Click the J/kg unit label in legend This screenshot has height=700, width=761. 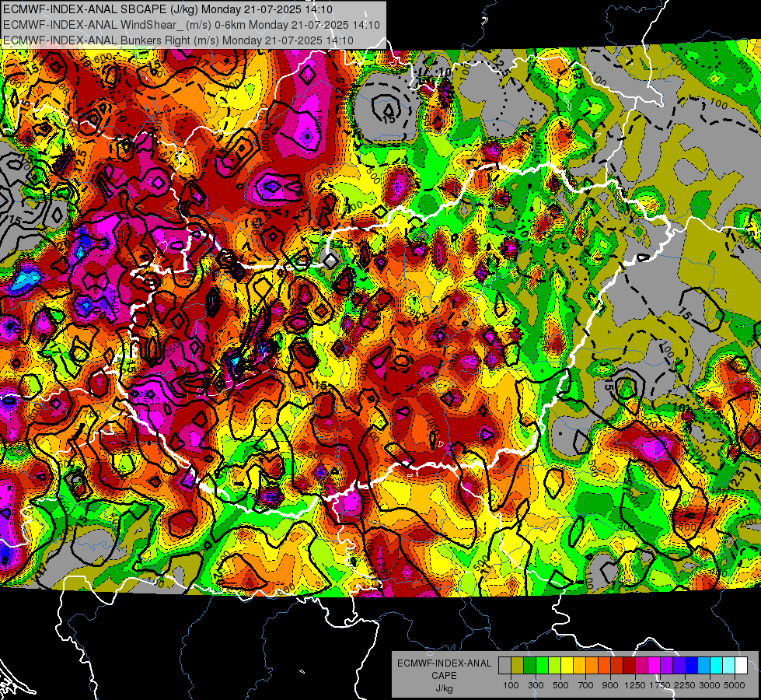tap(444, 688)
